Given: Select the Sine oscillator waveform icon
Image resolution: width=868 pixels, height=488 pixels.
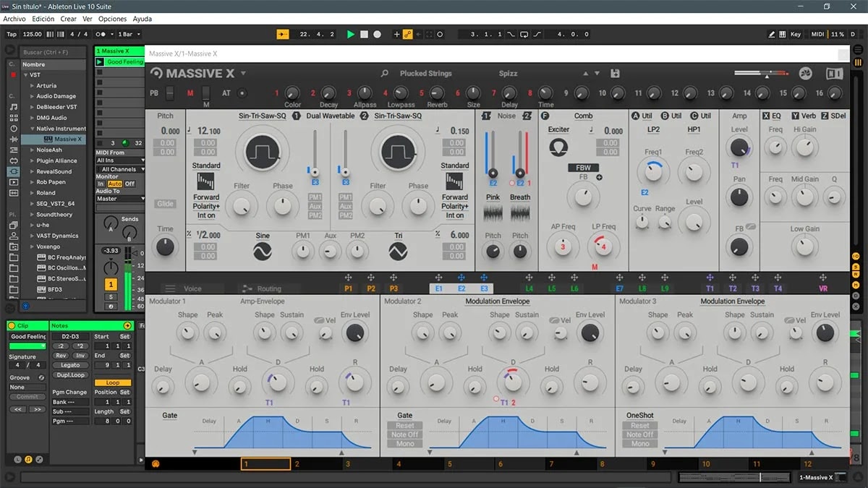Looking at the screenshot, I should pyautogui.click(x=262, y=251).
